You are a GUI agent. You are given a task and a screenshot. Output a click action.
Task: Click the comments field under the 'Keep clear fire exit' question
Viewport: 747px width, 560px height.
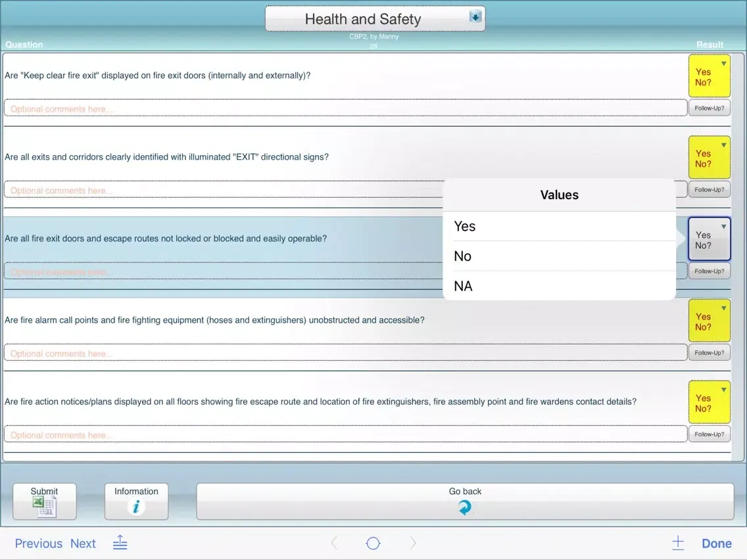[x=345, y=108]
